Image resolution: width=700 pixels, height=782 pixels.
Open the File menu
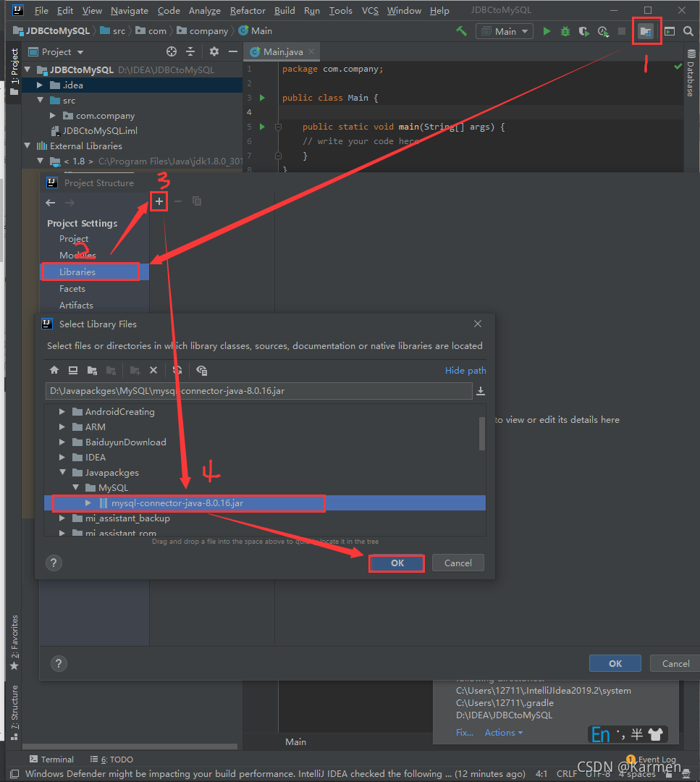pyautogui.click(x=41, y=10)
